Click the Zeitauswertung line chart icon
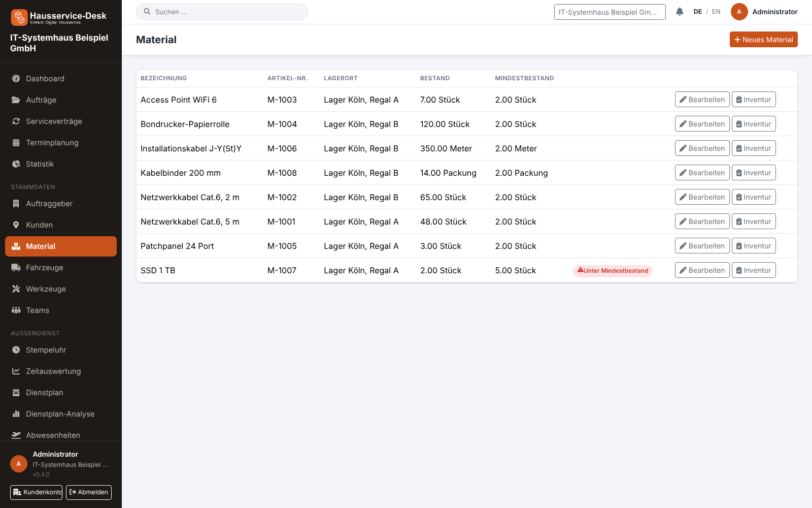 [16, 371]
